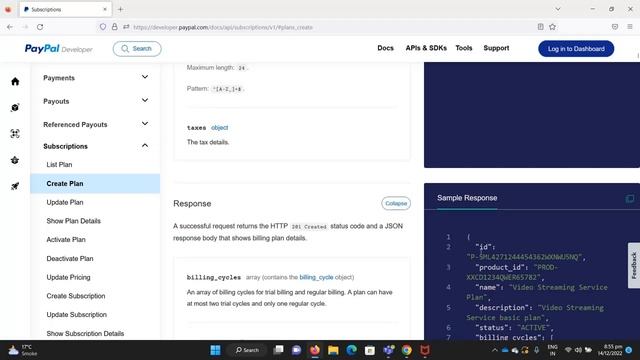Select Create Plan in sidebar
This screenshot has width=640, height=360.
point(95,183)
